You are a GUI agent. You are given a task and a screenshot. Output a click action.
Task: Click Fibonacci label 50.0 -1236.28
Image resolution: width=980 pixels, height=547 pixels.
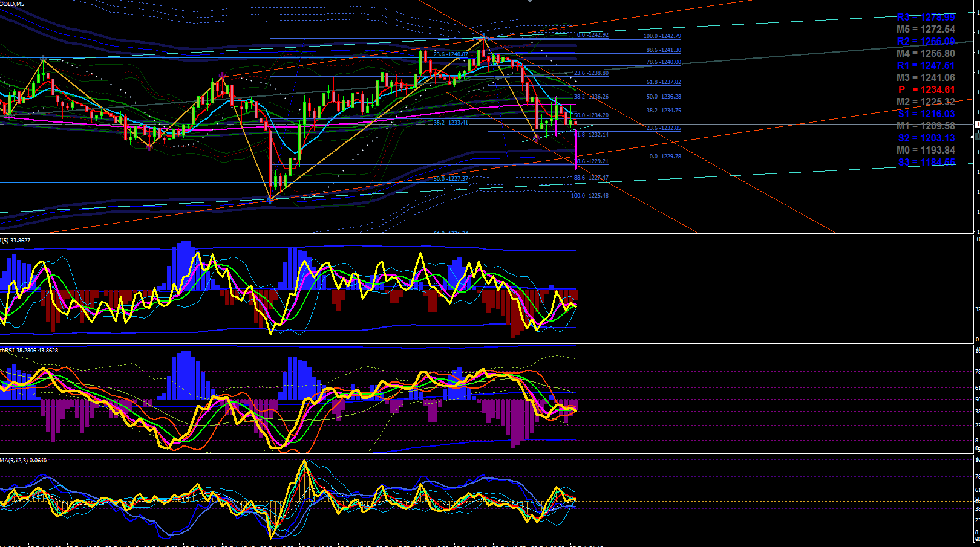point(664,97)
